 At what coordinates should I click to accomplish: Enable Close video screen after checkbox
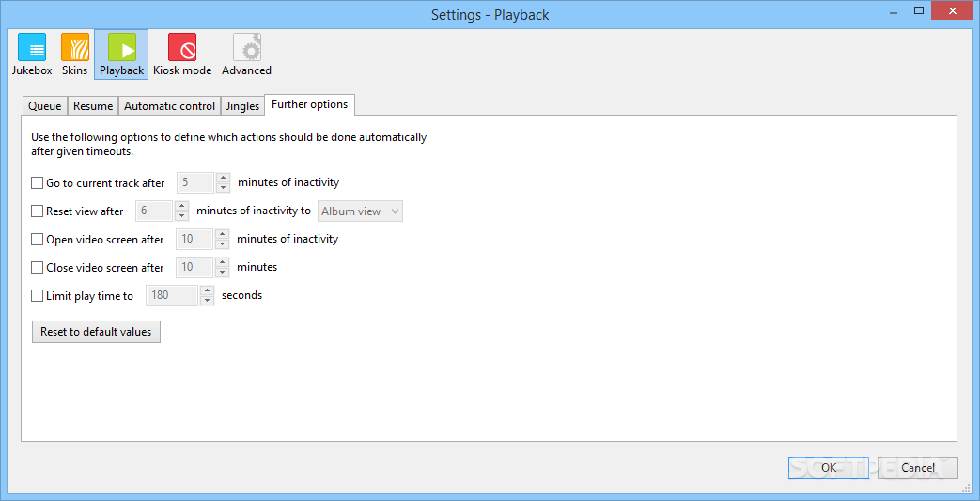point(38,268)
